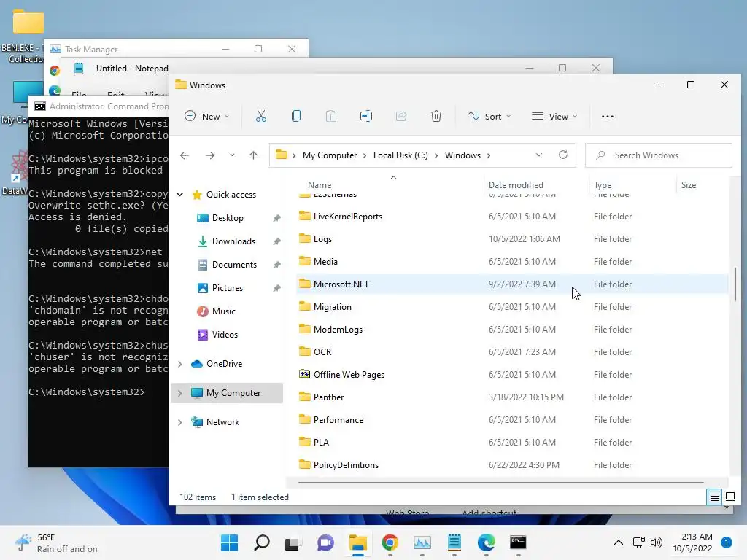Click Task Manager icon on the taskbar
The height and width of the screenshot is (560, 747).
point(422,542)
